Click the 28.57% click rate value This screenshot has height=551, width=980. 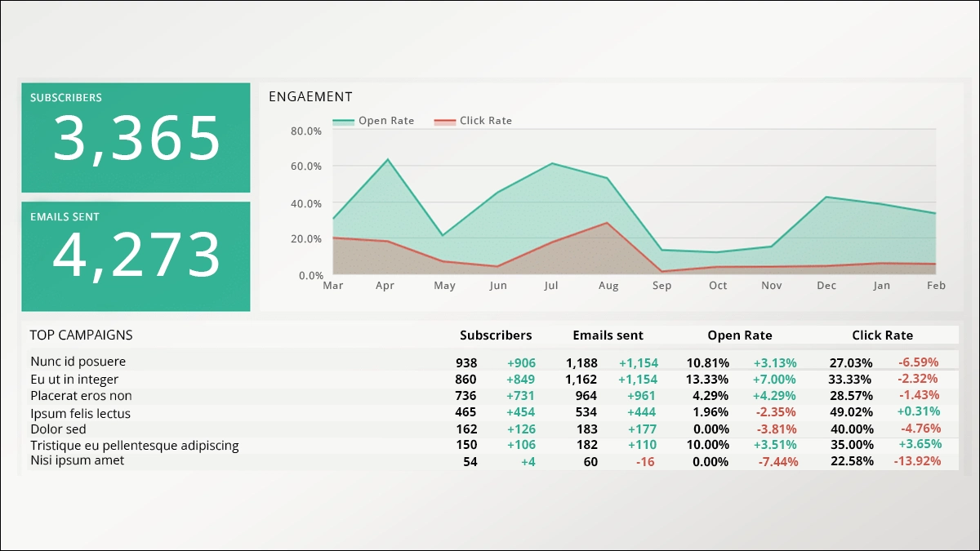[851, 396]
